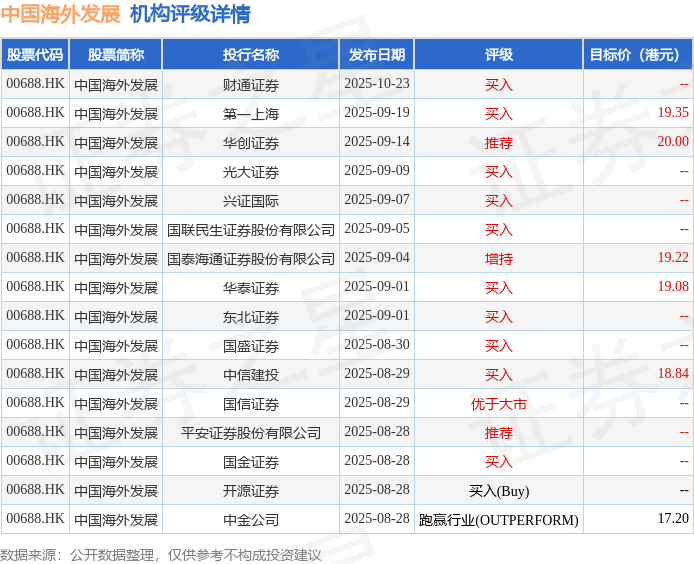694x564 pixels.
Task: Select the 目标价(港元) column header
Action: click(x=638, y=54)
